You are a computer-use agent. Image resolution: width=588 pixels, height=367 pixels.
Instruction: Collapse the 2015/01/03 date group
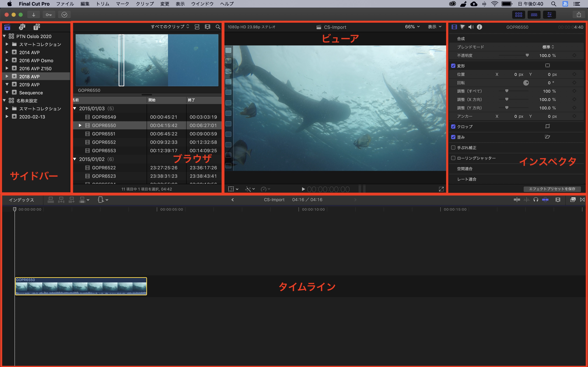pyautogui.click(x=75, y=109)
